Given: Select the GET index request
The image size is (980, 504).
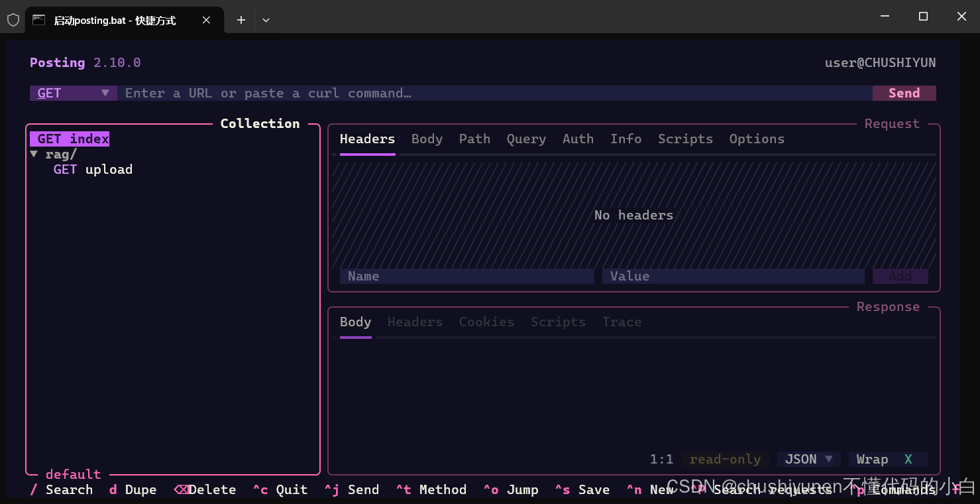Looking at the screenshot, I should coord(70,139).
